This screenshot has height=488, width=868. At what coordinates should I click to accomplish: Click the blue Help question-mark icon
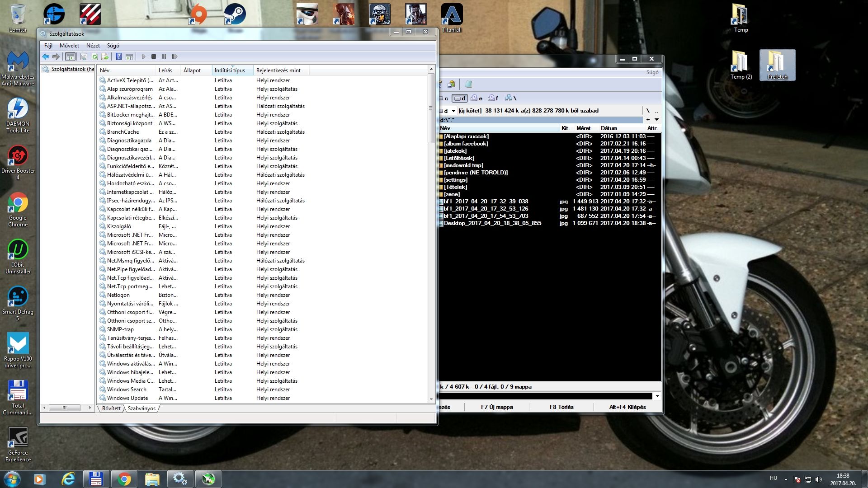pyautogui.click(x=118, y=56)
